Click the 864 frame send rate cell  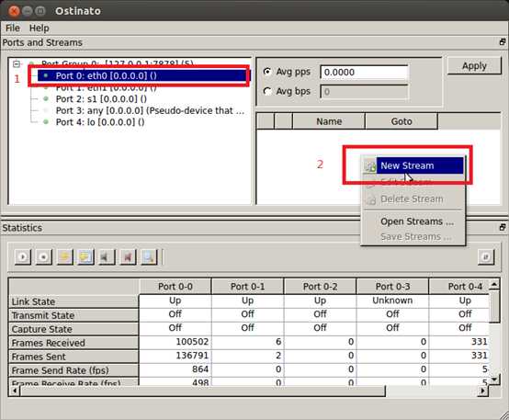175,369
